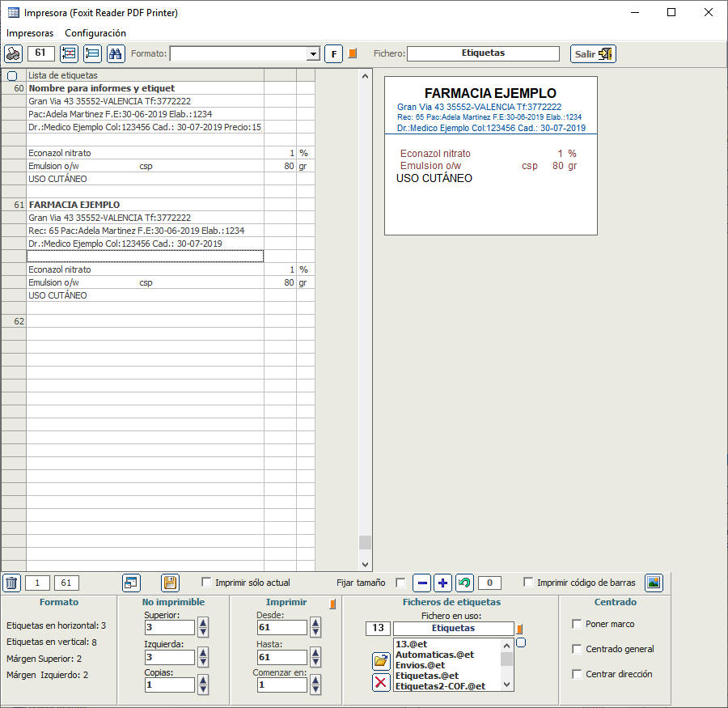
Task: Click the green undo reset size icon
Action: (x=464, y=583)
